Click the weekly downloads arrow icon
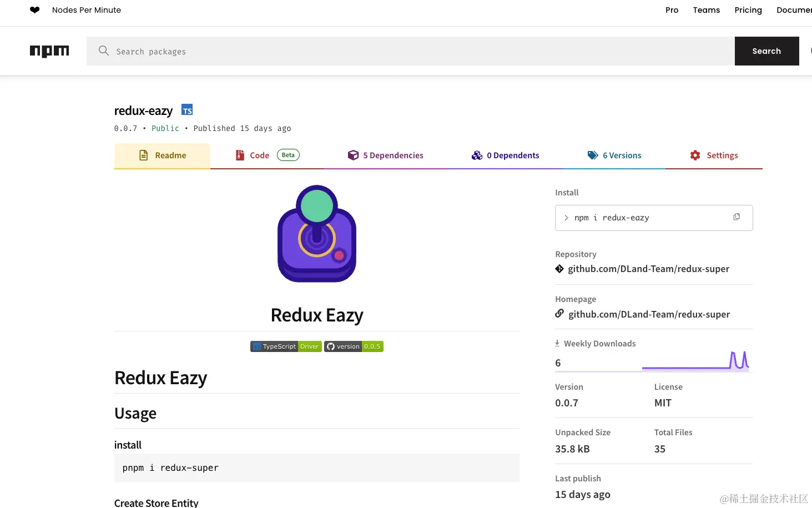This screenshot has width=812, height=508. [557, 343]
